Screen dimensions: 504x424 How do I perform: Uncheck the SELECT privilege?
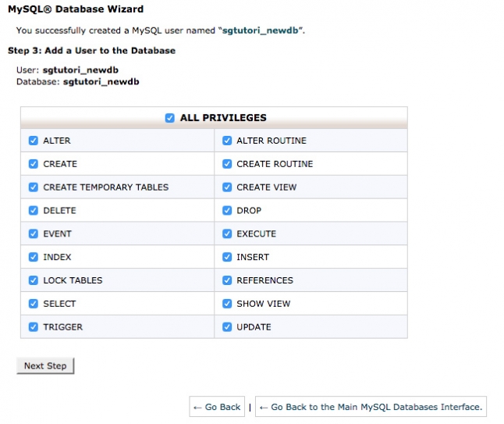click(34, 304)
